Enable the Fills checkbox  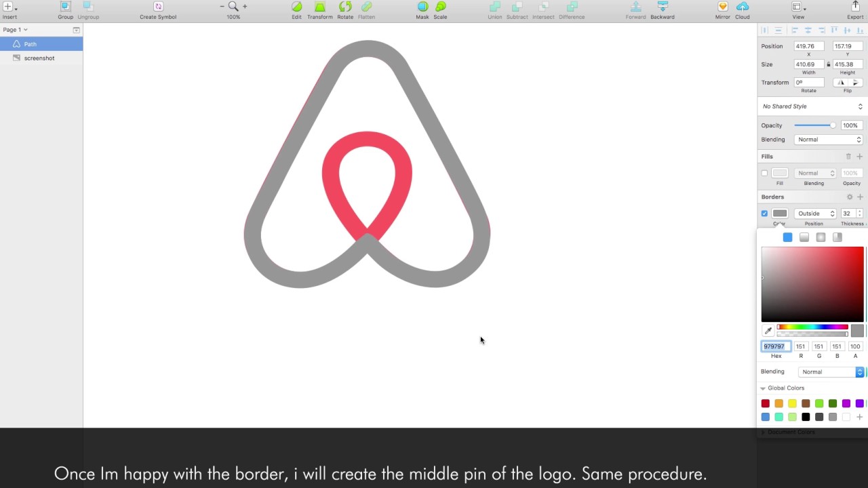pos(764,173)
